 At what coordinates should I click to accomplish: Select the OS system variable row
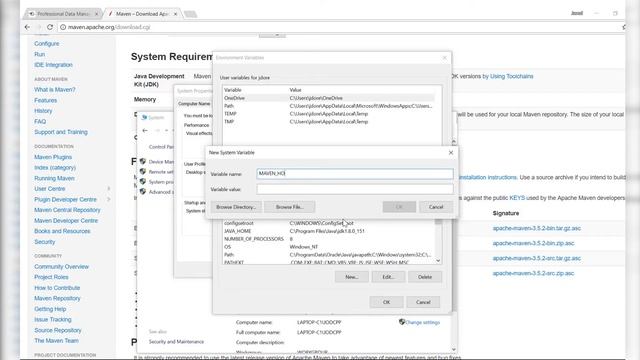pyautogui.click(x=329, y=247)
